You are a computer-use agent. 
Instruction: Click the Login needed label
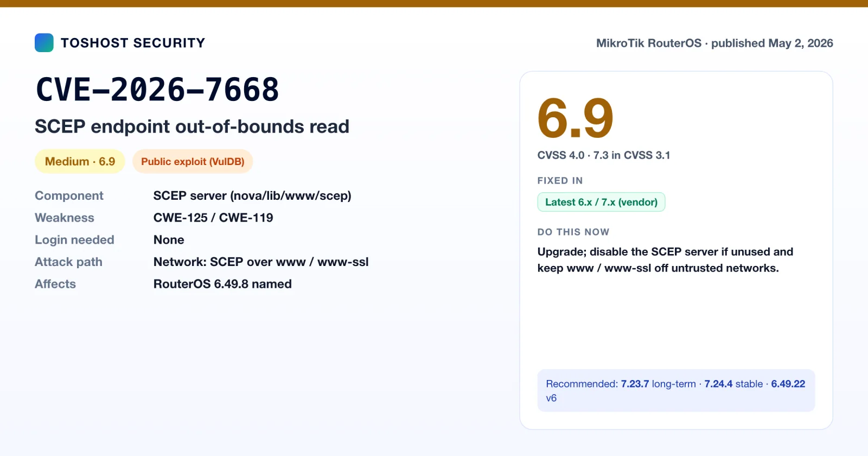pyautogui.click(x=74, y=240)
